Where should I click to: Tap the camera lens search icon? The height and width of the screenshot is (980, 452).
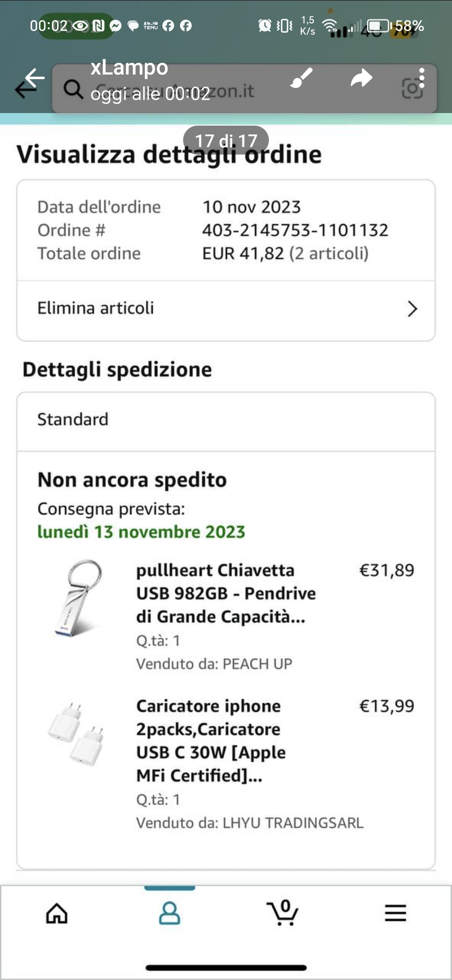pos(412,89)
